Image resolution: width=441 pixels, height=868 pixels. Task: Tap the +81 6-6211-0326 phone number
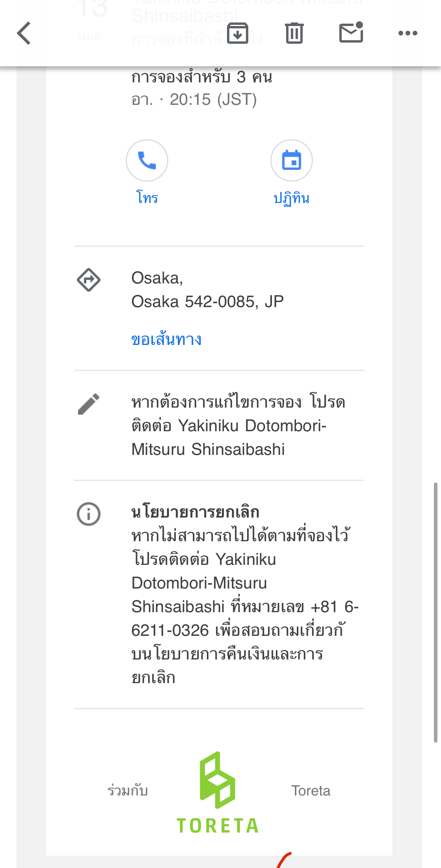point(244,618)
